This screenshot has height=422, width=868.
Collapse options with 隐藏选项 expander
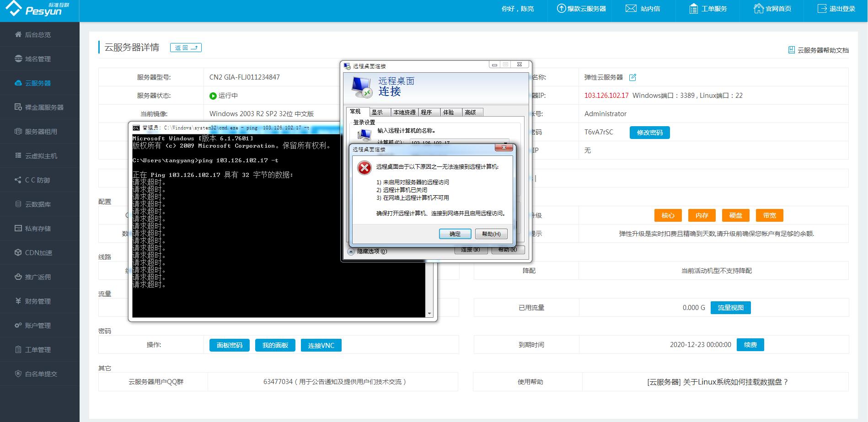(351, 251)
